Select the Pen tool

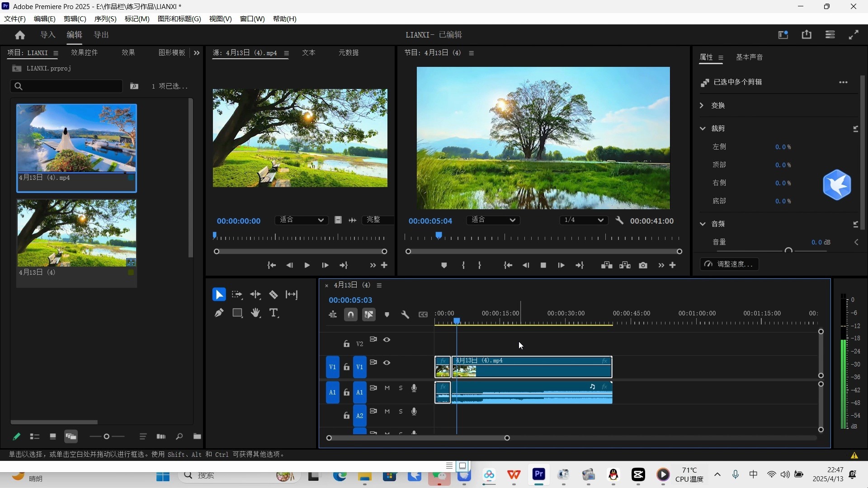pos(219,313)
